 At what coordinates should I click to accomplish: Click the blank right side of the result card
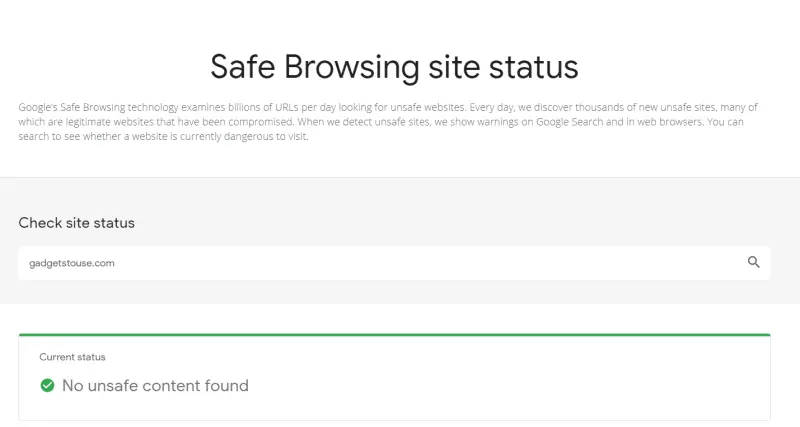(x=561, y=380)
